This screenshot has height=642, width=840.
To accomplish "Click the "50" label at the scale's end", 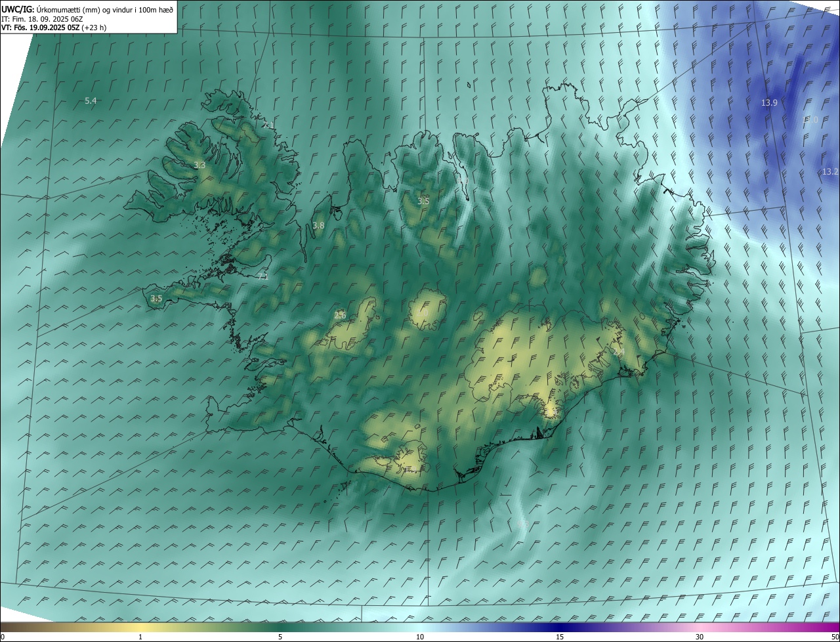I will (834, 637).
